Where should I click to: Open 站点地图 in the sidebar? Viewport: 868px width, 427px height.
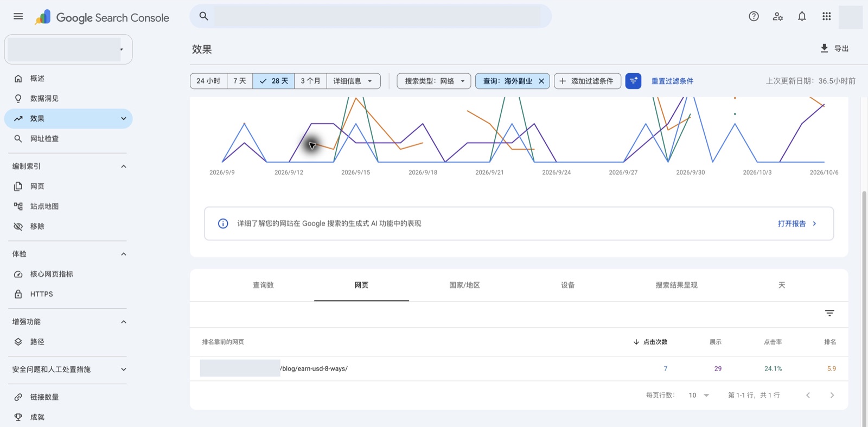pos(68,206)
